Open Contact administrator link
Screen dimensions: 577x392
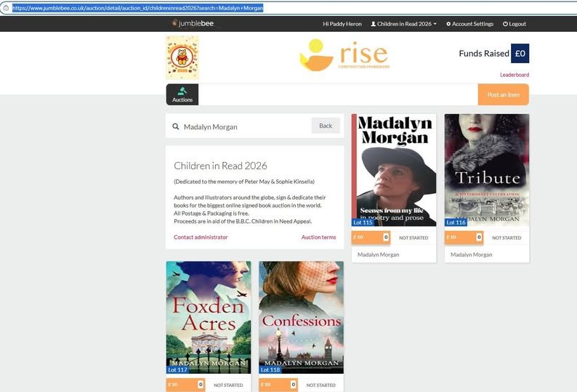(201, 237)
